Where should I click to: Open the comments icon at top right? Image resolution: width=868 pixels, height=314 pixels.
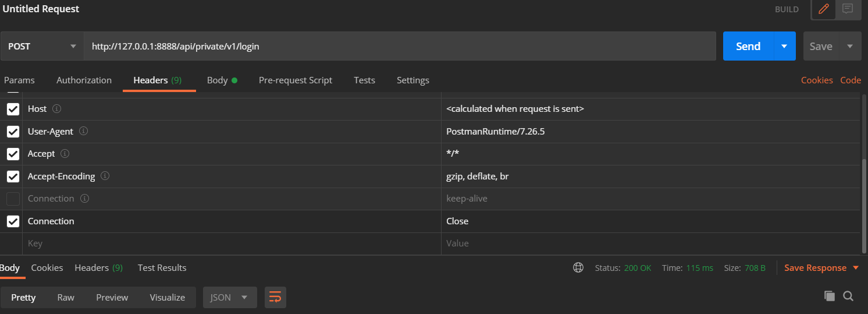[x=848, y=9]
